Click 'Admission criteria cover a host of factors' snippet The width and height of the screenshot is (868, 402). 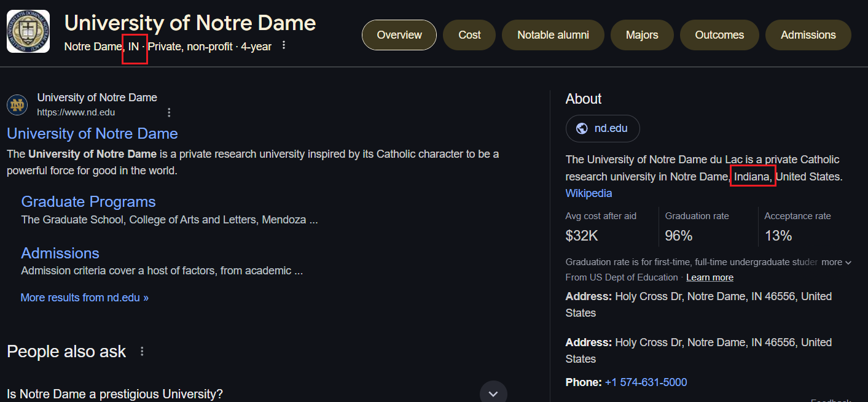pyautogui.click(x=162, y=271)
